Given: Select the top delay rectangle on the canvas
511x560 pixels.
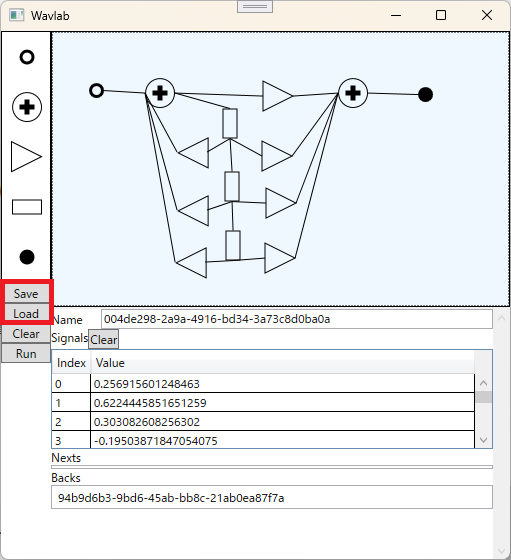Looking at the screenshot, I should (230, 124).
